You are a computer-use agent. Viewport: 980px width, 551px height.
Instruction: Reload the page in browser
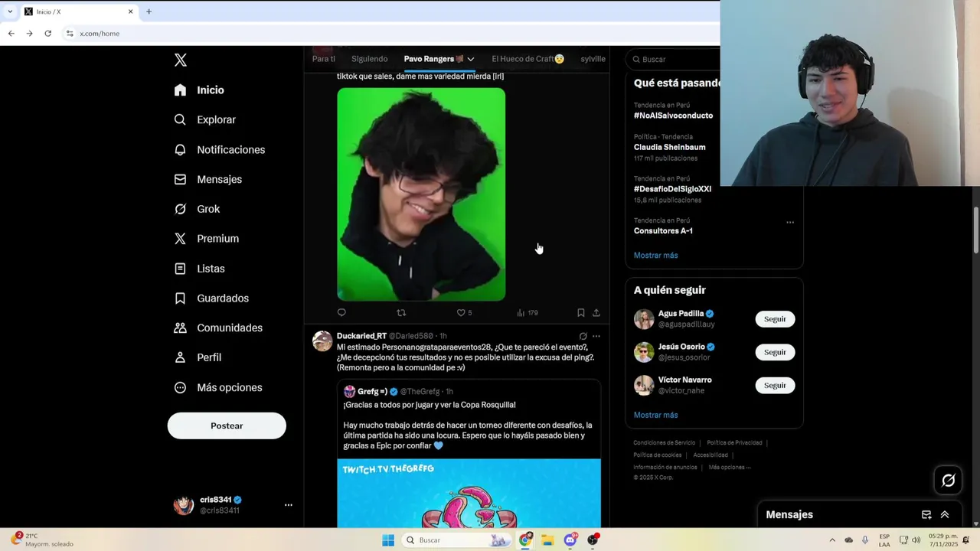point(47,34)
